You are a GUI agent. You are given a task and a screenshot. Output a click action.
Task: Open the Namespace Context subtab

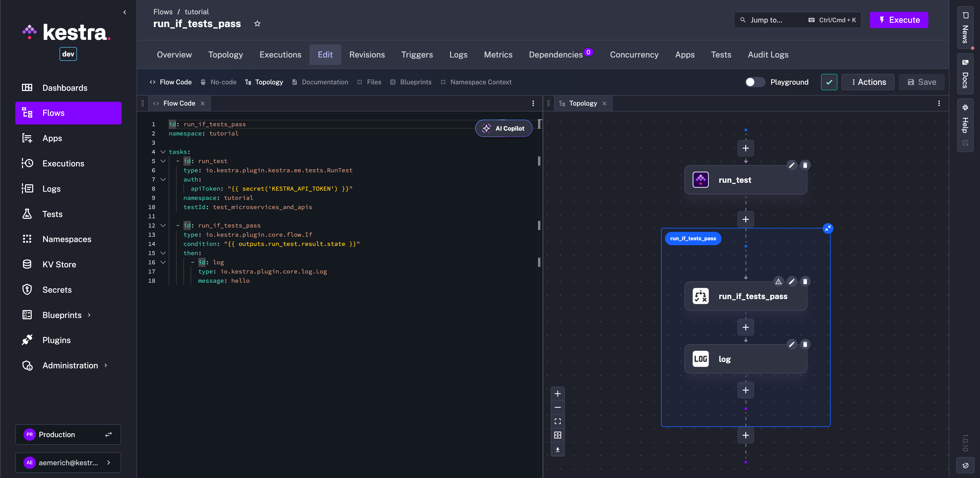[481, 82]
